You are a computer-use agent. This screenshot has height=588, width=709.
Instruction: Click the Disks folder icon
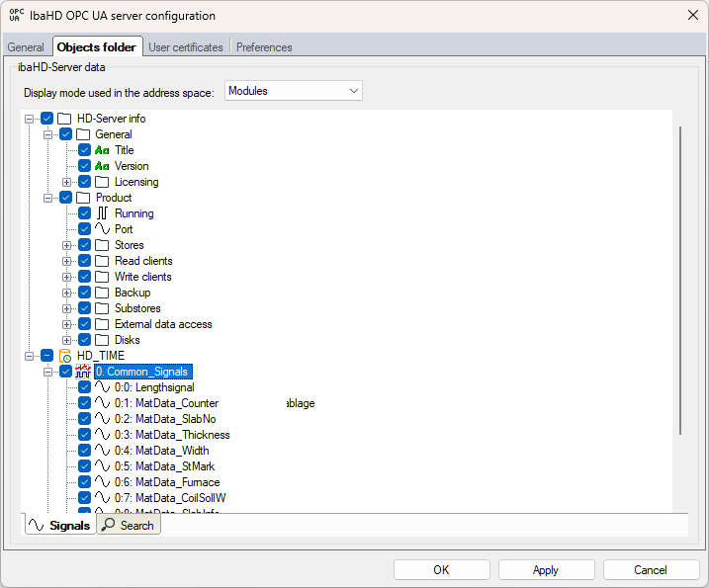pyautogui.click(x=102, y=340)
